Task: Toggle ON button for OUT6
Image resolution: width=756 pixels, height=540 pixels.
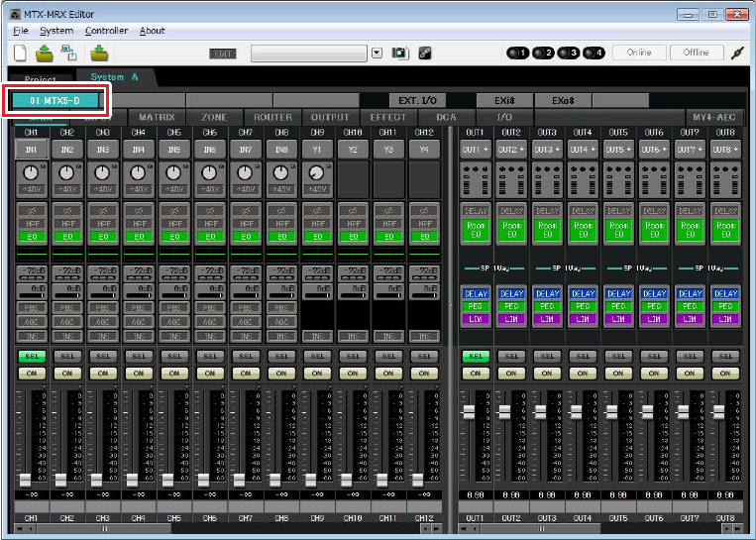Action: (x=654, y=374)
